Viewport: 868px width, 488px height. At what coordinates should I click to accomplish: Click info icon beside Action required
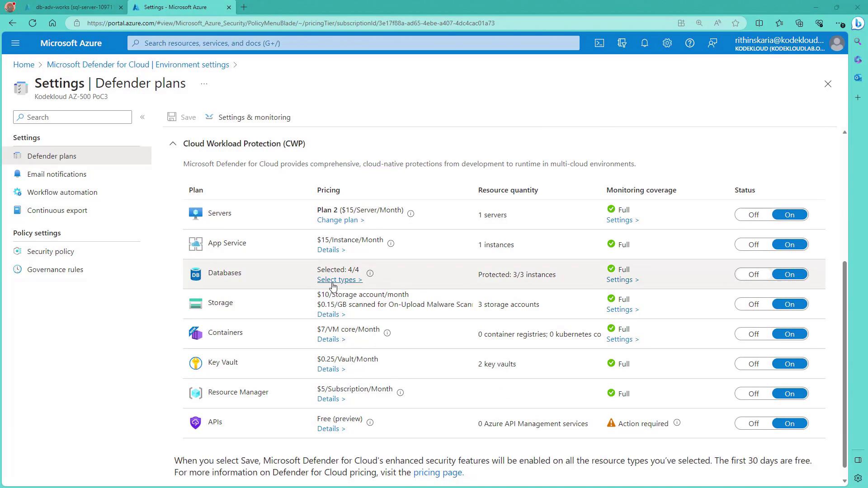pyautogui.click(x=677, y=423)
